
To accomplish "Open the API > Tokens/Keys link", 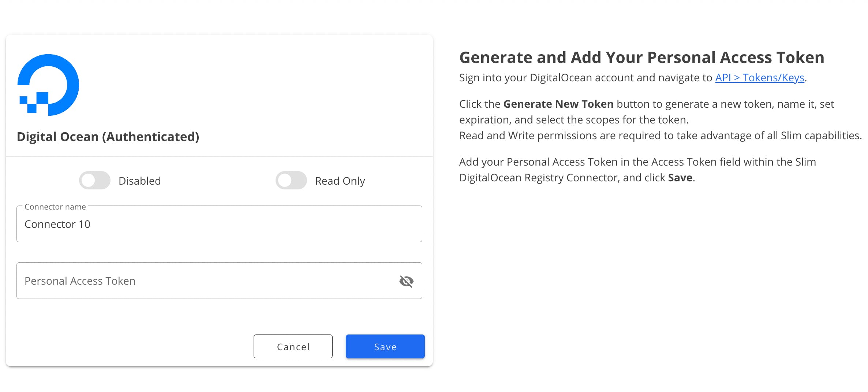I will coord(760,78).
